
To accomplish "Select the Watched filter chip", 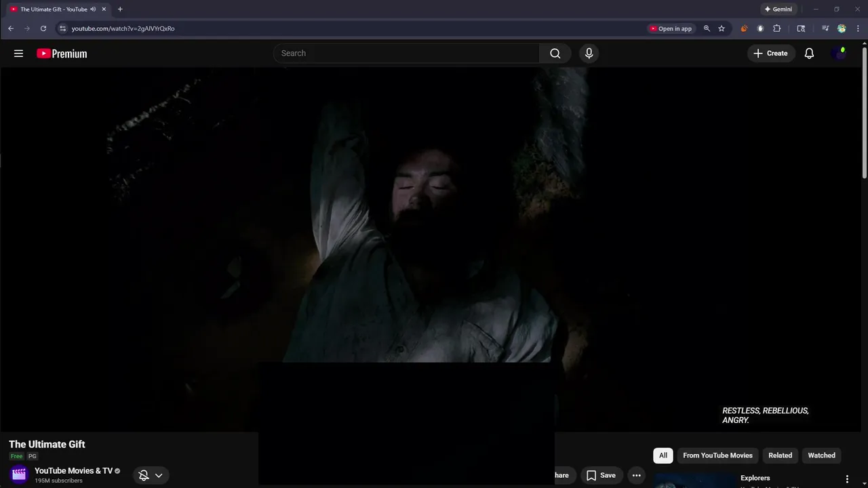I will (x=821, y=455).
